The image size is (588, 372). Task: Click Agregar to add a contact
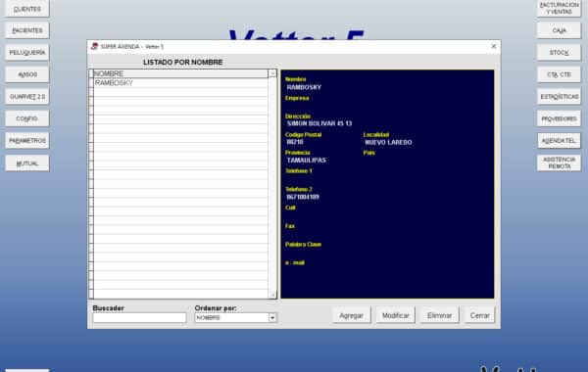pos(352,315)
